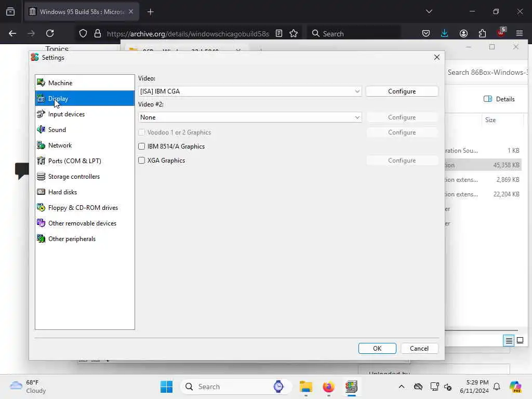Open a new Firefox tab
Screen dimensions: 532x399
[151, 12]
